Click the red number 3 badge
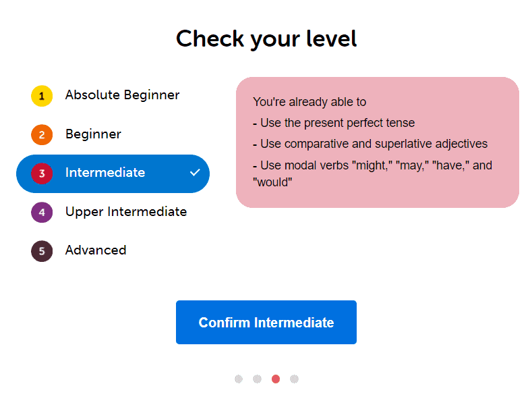The height and width of the screenshot is (405, 532). point(42,173)
